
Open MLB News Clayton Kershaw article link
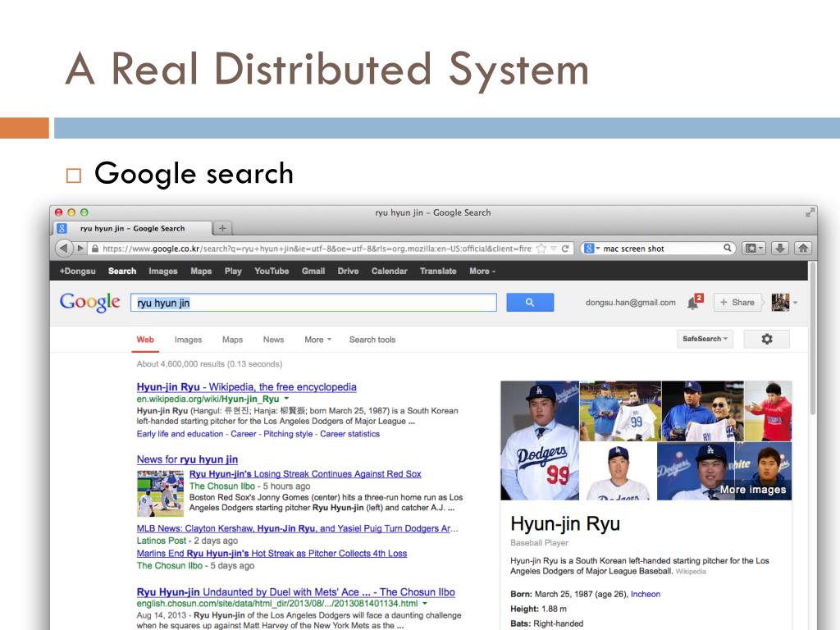pyautogui.click(x=297, y=528)
